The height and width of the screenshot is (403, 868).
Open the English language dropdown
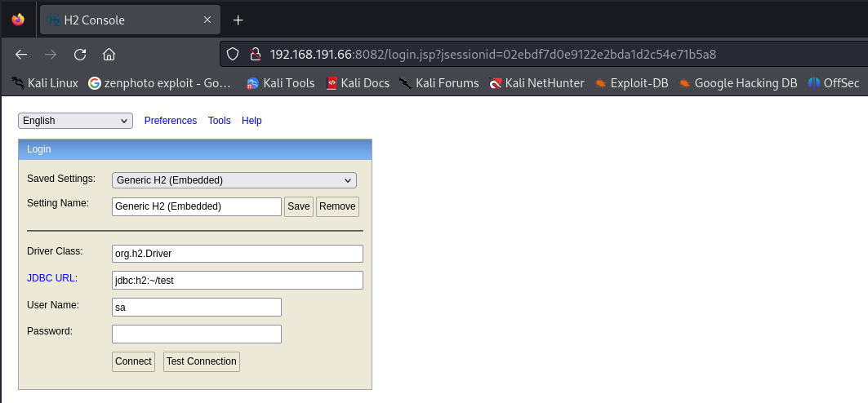75,121
